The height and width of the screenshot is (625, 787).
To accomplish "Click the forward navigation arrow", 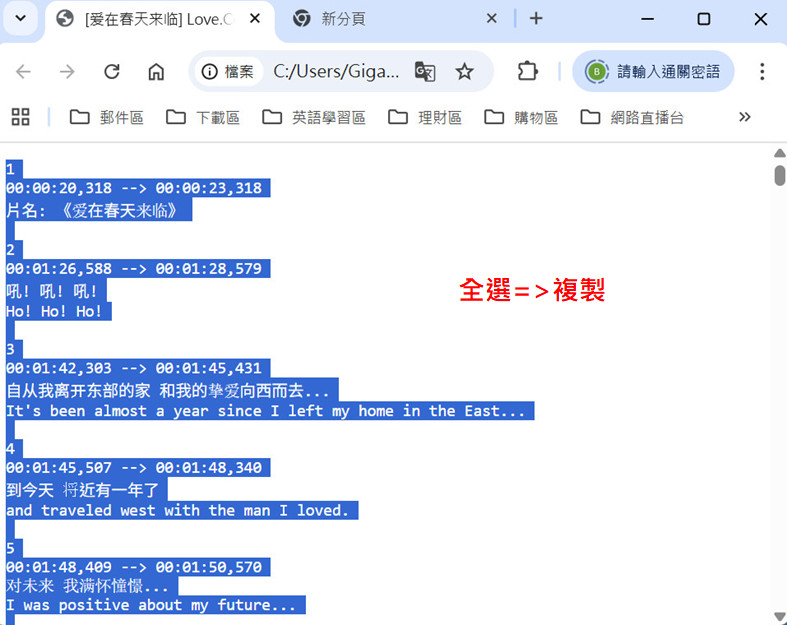I will coord(67,72).
